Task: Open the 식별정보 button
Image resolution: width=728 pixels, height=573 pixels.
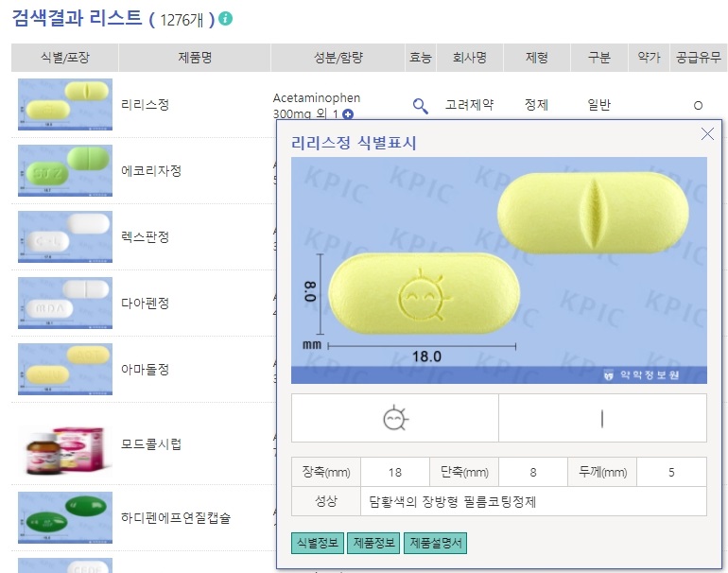Action: (x=318, y=543)
